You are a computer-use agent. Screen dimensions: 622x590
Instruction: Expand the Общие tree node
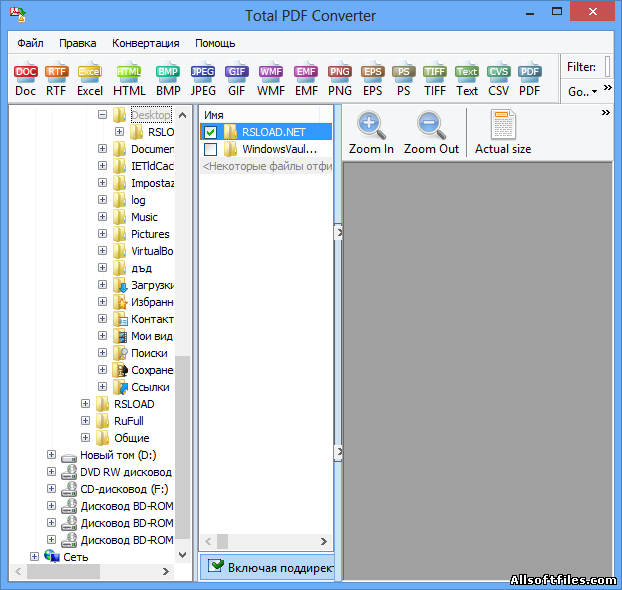(85, 438)
